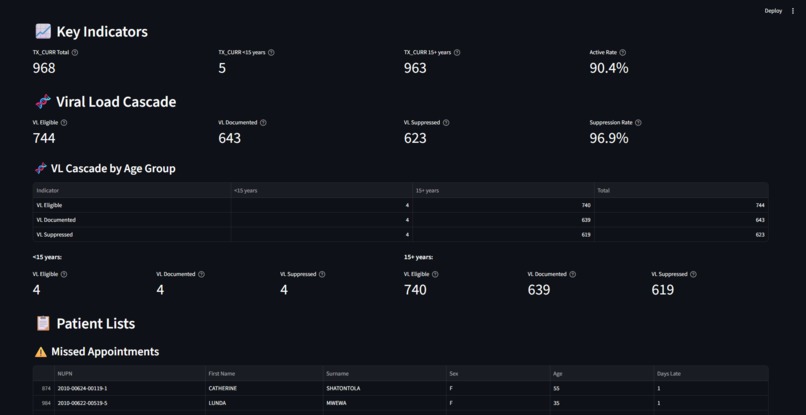Screen dimensions: 806x415
Task: Show help for 15+ years VL Documented
Action: 572,274
